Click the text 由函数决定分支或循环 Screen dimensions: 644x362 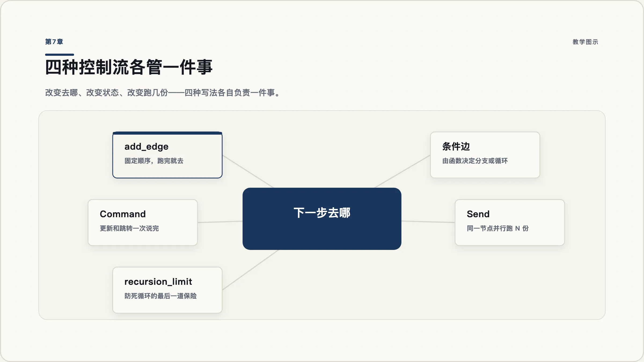pyautogui.click(x=475, y=161)
